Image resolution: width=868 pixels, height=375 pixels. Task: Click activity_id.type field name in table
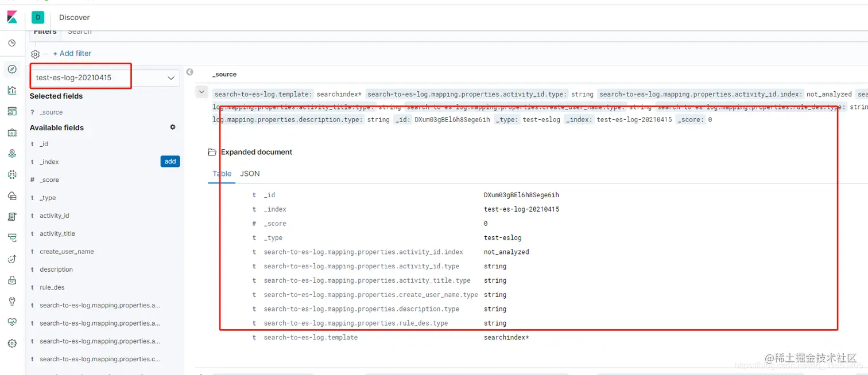point(362,266)
